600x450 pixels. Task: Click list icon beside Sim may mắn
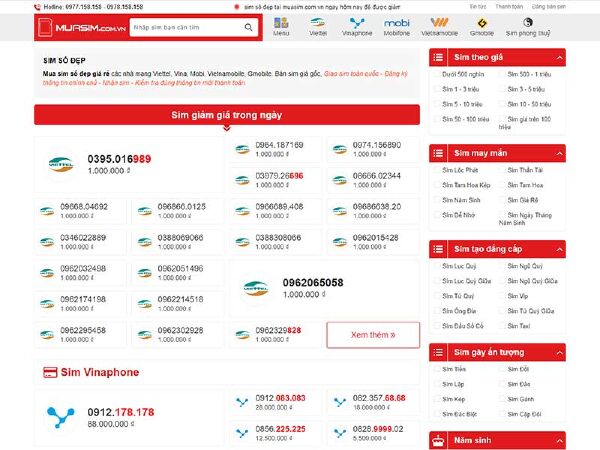coord(438,153)
